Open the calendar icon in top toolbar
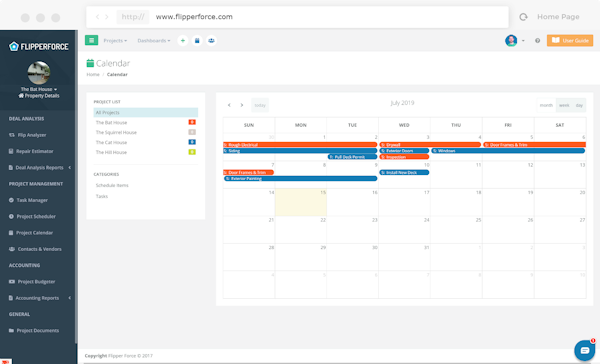 coord(197,41)
